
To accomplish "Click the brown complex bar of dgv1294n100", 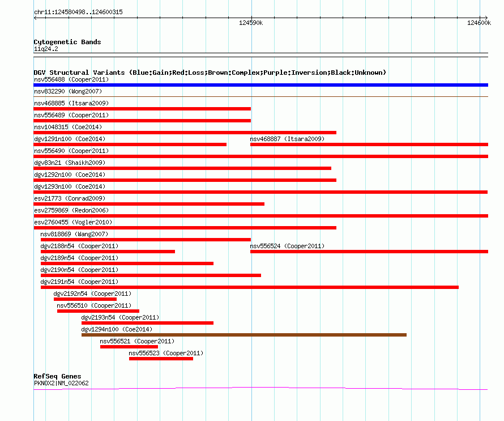I will point(244,335).
